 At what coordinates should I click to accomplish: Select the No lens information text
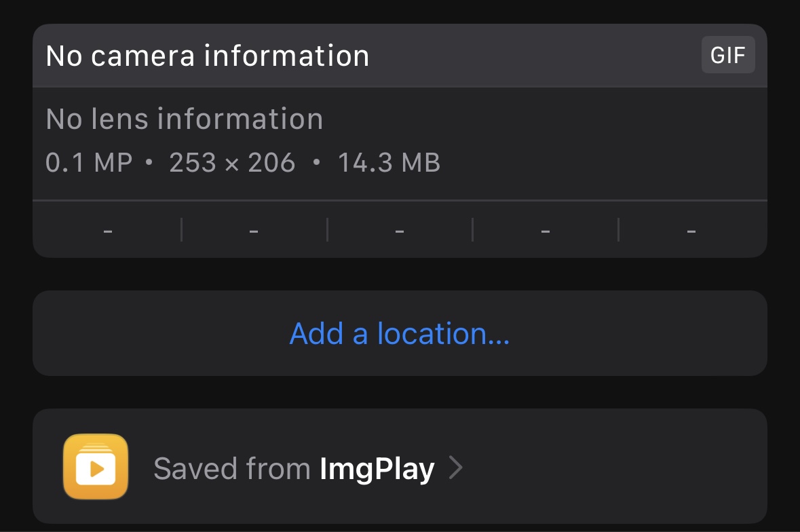(184, 119)
